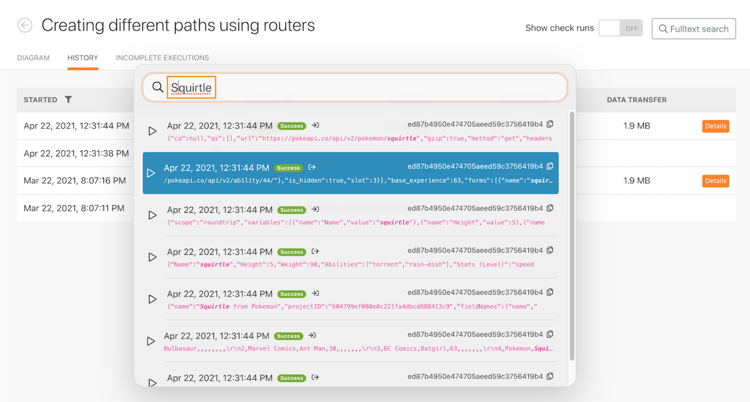Play the "Name":"squirtle","Height":5 result
Viewport: 750px width, 402px height.
tap(152, 257)
